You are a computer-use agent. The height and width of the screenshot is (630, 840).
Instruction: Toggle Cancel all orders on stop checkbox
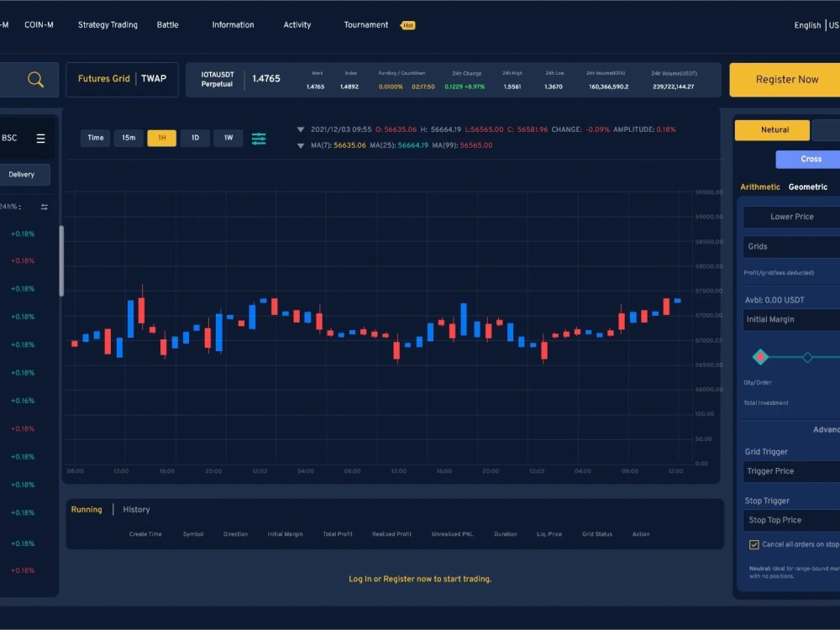[x=753, y=545]
